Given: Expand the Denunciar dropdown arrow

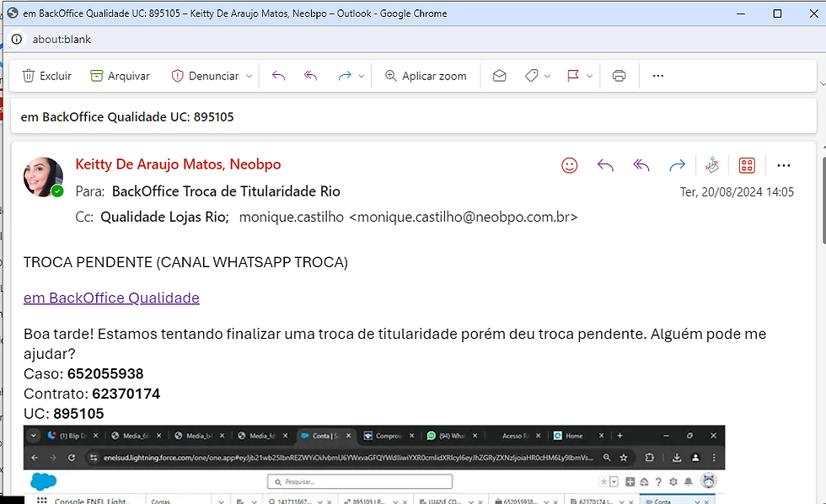Looking at the screenshot, I should (249, 76).
